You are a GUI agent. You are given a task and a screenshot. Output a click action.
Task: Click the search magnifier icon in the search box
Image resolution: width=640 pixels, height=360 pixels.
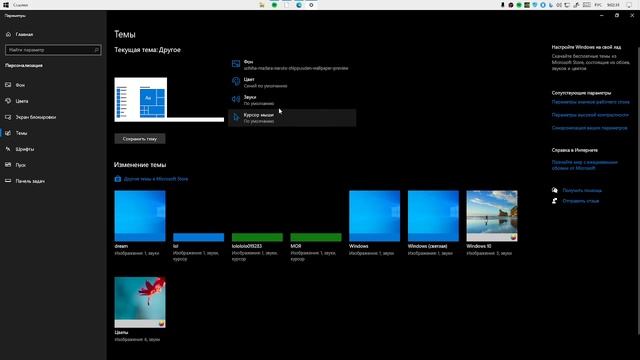point(96,50)
